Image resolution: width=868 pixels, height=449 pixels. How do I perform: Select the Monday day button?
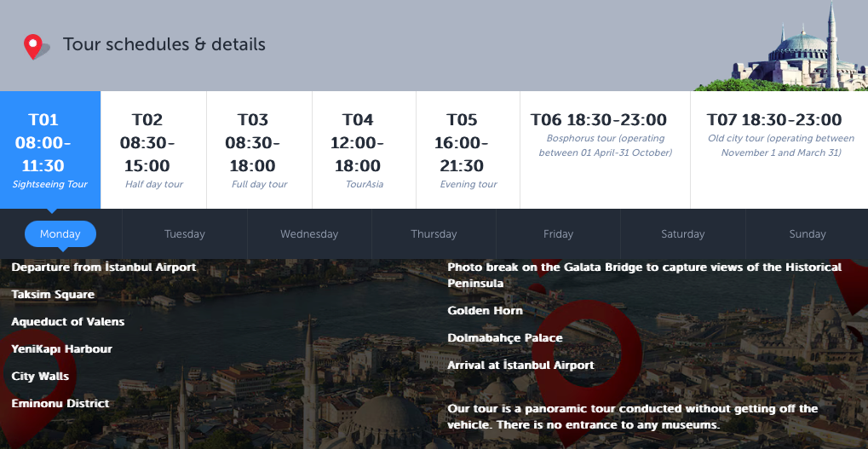pos(60,233)
